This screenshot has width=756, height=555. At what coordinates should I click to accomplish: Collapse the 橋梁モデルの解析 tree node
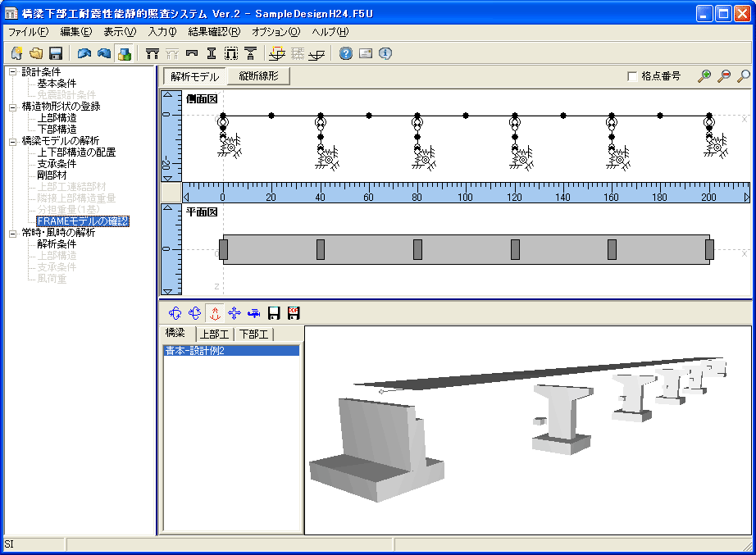12,141
